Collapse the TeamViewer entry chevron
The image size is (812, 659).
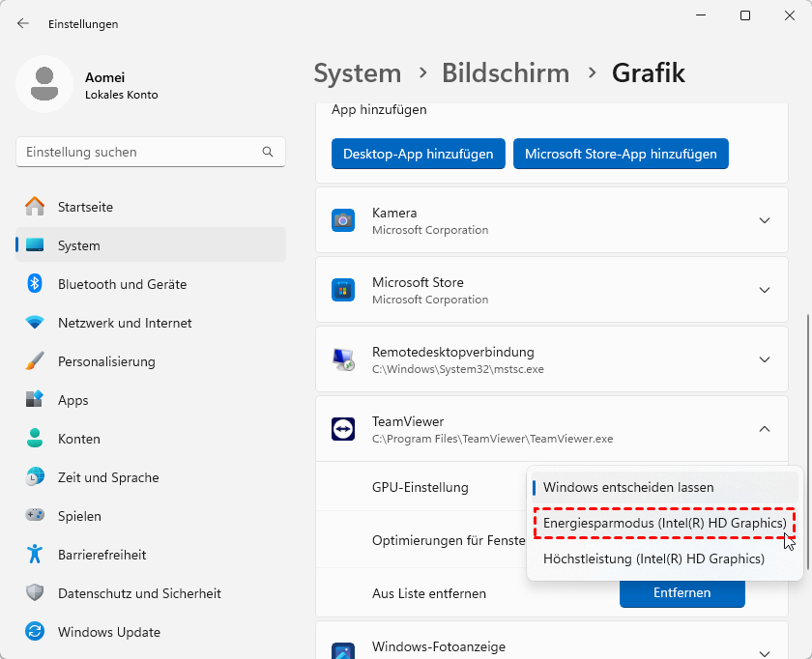[765, 429]
